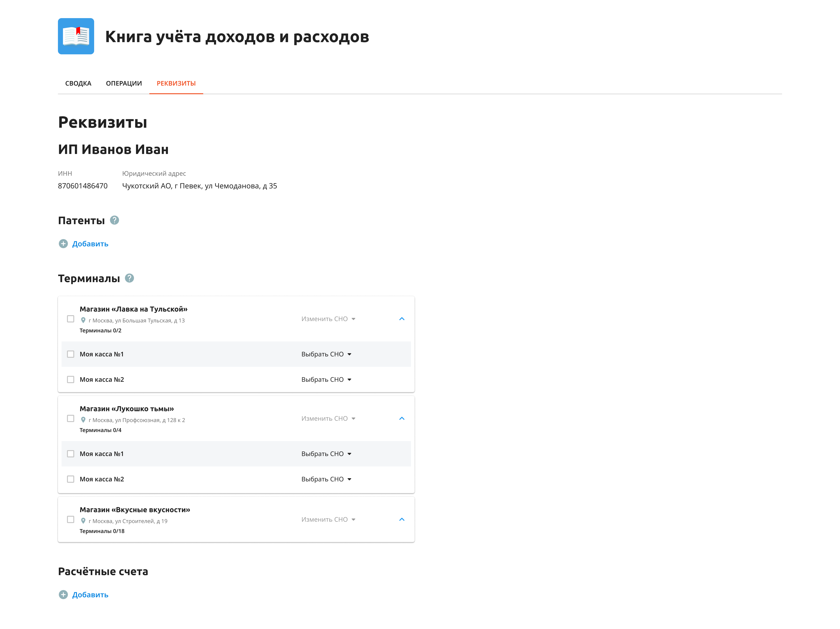Open Выбрать СНО for касса №1 in Лукошко тьмы

[327, 454]
